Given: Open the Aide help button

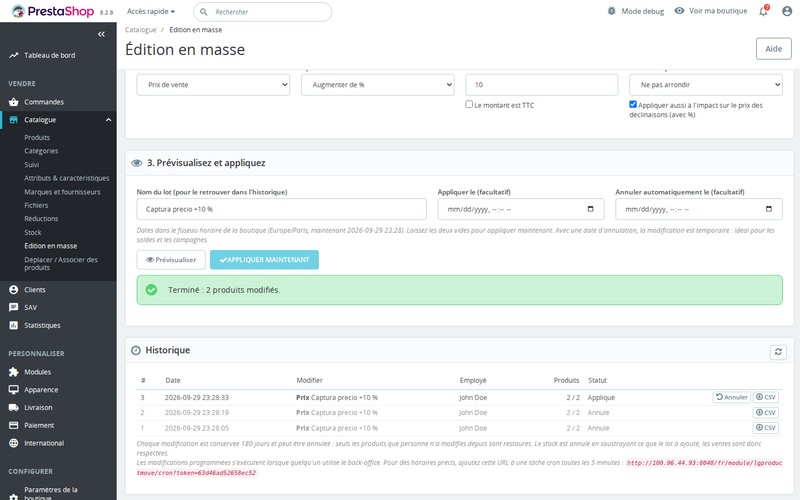Looking at the screenshot, I should pyautogui.click(x=773, y=49).
